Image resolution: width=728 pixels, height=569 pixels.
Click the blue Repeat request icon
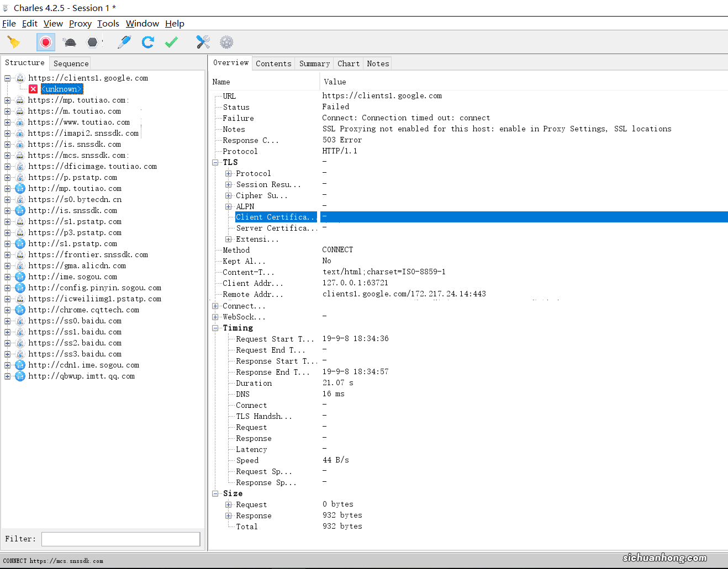point(148,42)
